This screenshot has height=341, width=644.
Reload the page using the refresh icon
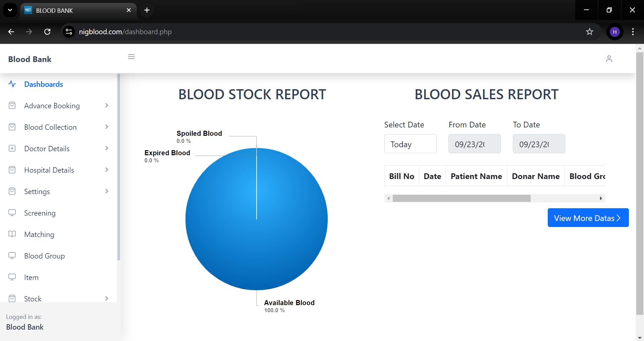[x=47, y=32]
